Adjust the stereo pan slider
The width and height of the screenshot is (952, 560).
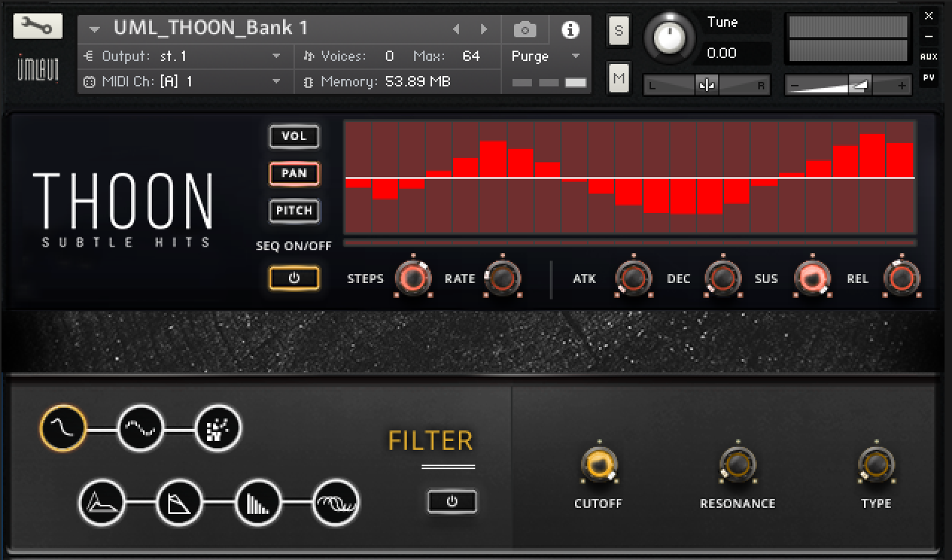click(x=706, y=85)
